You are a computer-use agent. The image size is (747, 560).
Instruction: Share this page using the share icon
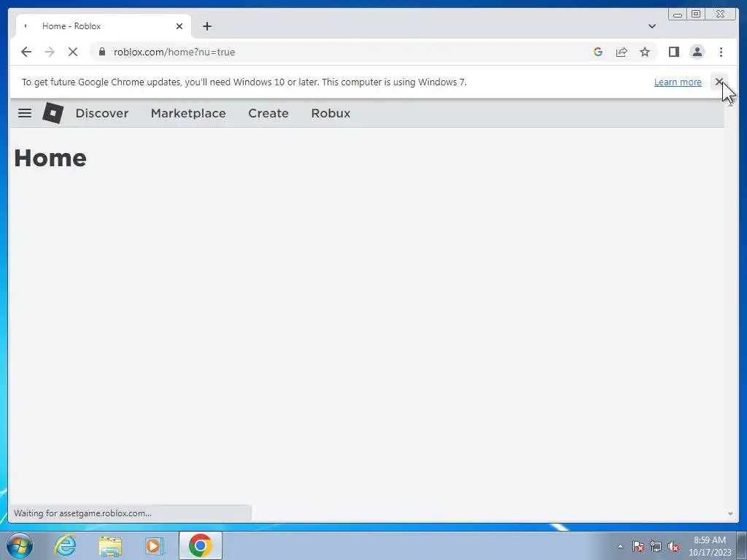click(622, 52)
